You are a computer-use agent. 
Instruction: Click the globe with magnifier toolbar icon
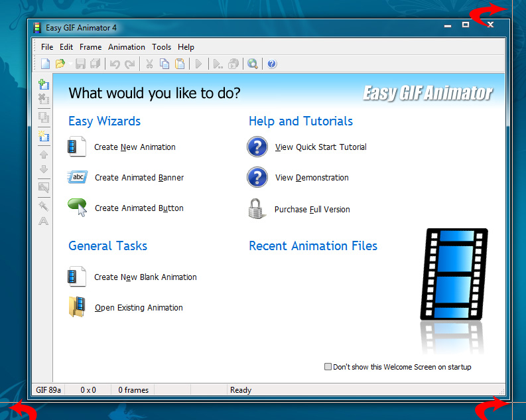252,64
